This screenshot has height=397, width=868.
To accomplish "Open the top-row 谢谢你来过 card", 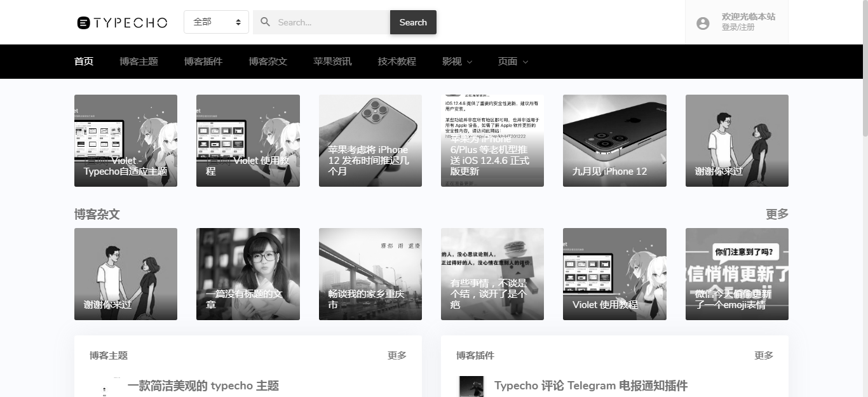I will click(737, 140).
